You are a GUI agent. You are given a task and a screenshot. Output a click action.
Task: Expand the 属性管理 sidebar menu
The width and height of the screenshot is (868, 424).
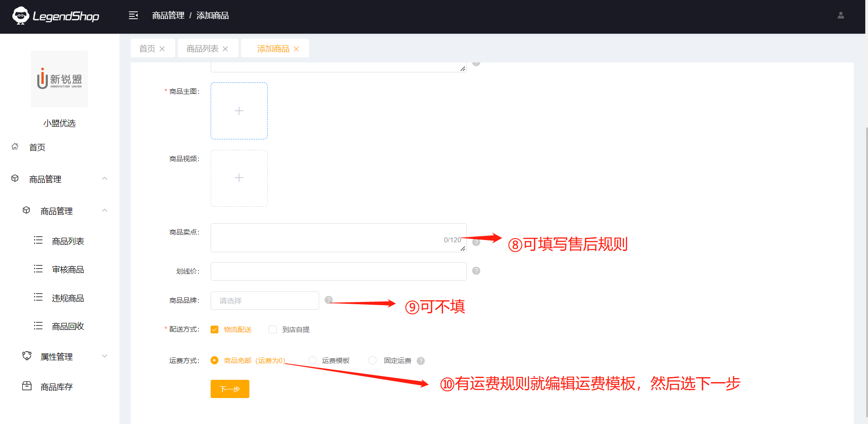coord(57,357)
